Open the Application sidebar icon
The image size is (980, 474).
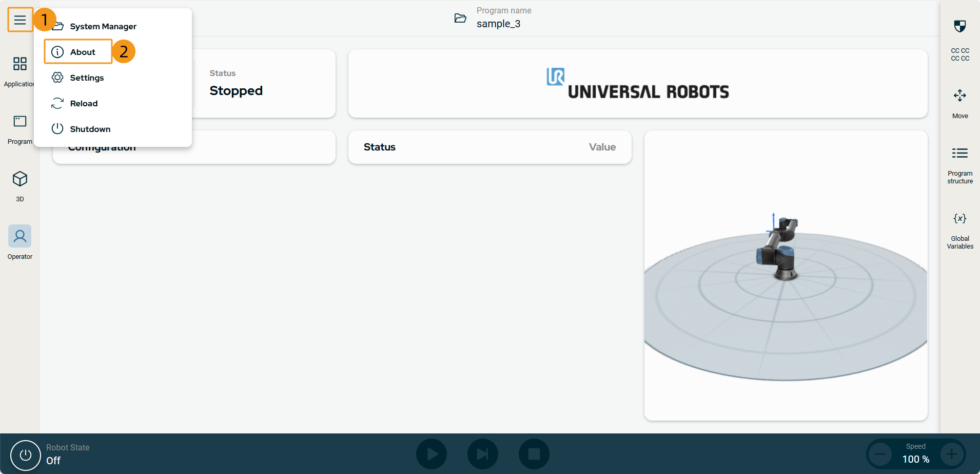coord(20,64)
